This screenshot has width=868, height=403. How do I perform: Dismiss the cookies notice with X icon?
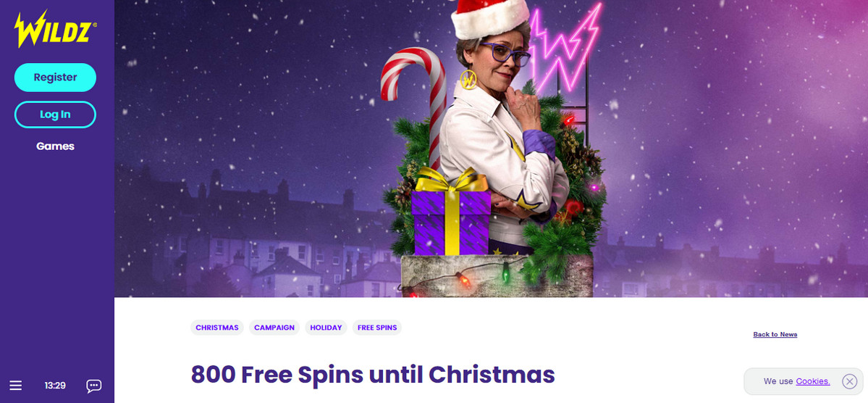click(x=849, y=381)
